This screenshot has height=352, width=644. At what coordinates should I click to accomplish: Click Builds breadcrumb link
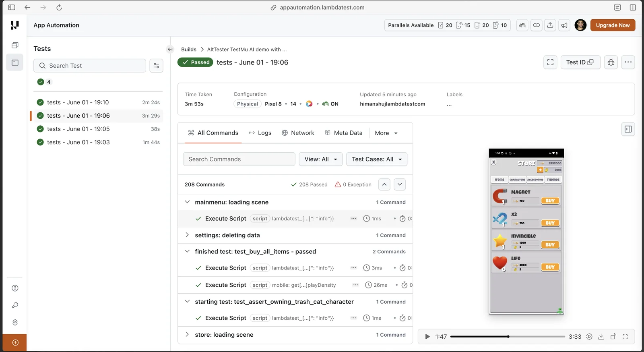189,50
